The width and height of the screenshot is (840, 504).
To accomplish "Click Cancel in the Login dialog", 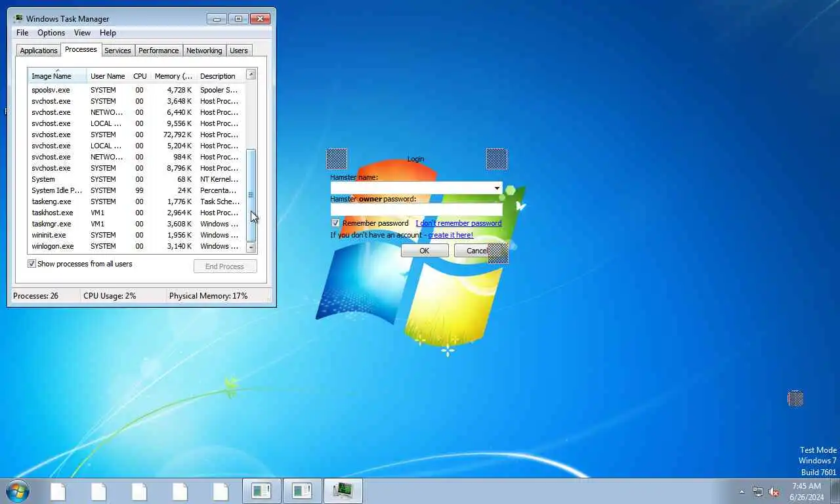I will click(478, 251).
